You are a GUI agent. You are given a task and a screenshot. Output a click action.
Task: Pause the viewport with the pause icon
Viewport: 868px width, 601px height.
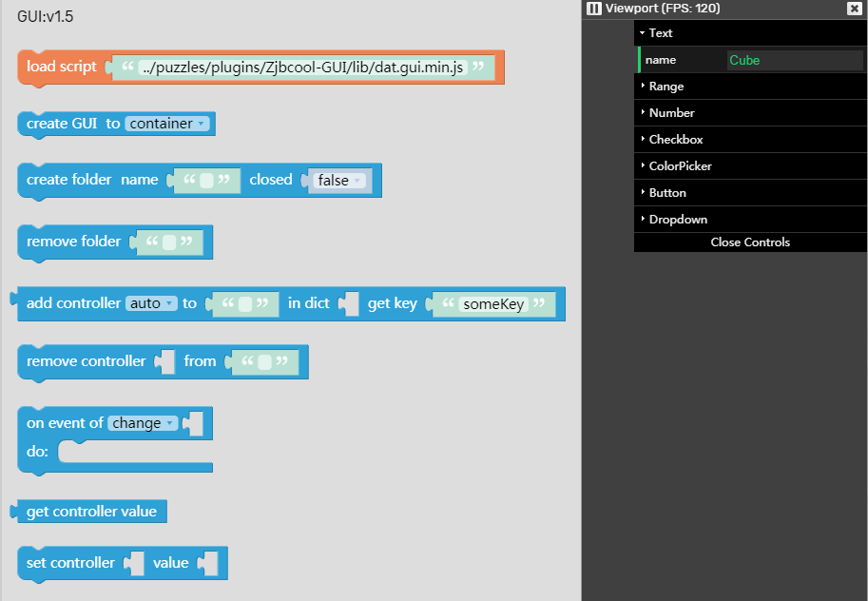593,9
